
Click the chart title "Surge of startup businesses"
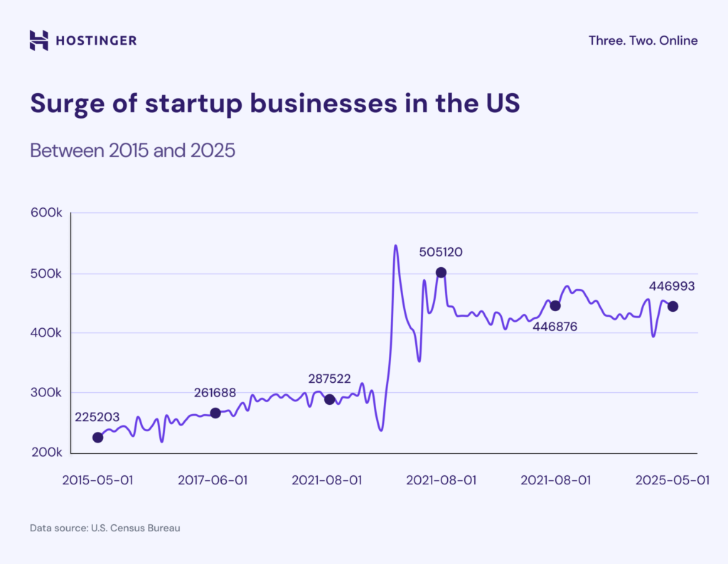274,104
